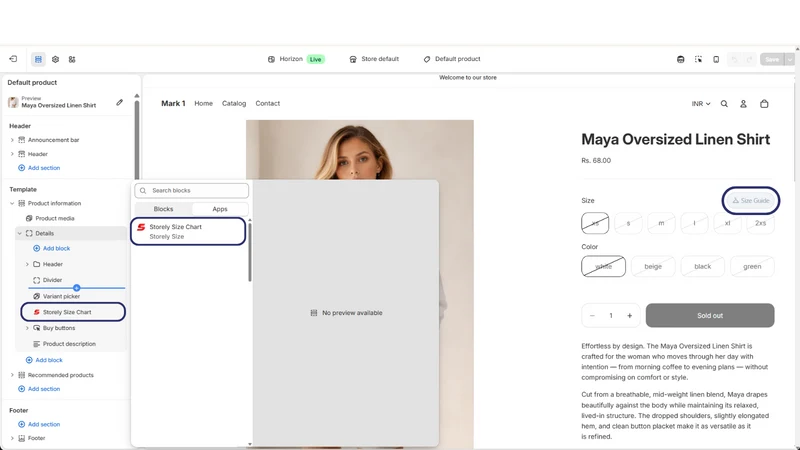Open the Save options dropdown arrow
Screen dimensions: 800x450
[790, 59]
